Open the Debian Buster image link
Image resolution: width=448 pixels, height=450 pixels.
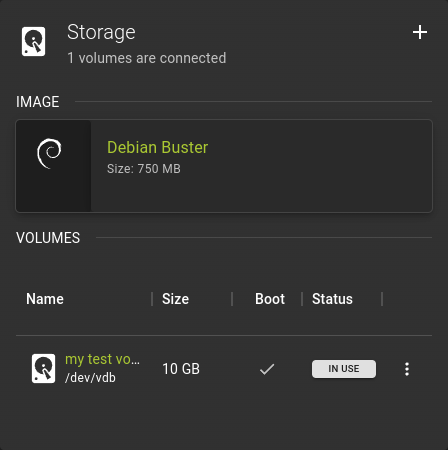click(x=157, y=147)
